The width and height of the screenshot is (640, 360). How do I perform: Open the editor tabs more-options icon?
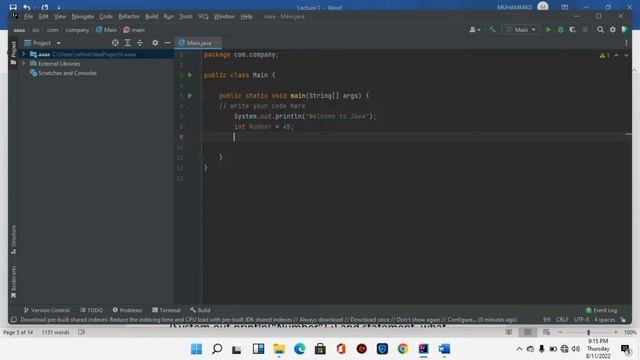(626, 43)
